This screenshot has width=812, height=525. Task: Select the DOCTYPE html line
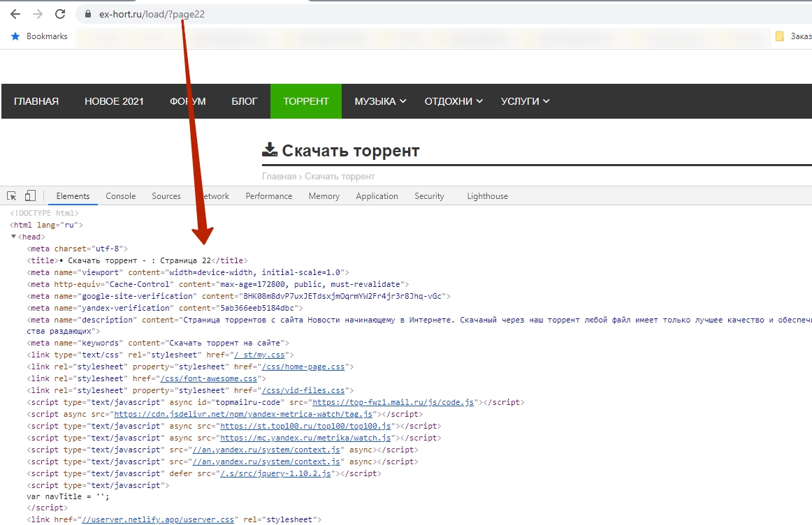tap(44, 213)
